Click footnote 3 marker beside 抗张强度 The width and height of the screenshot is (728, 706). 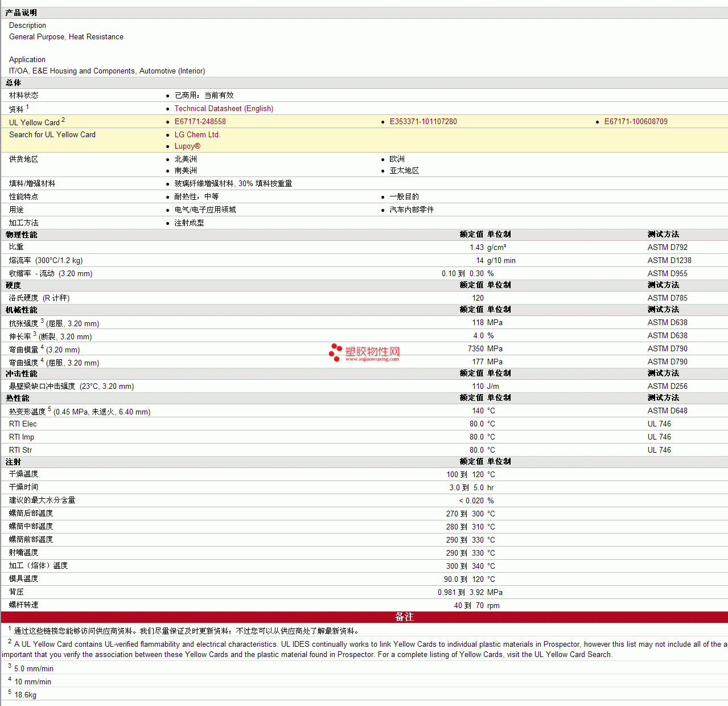click(42, 321)
